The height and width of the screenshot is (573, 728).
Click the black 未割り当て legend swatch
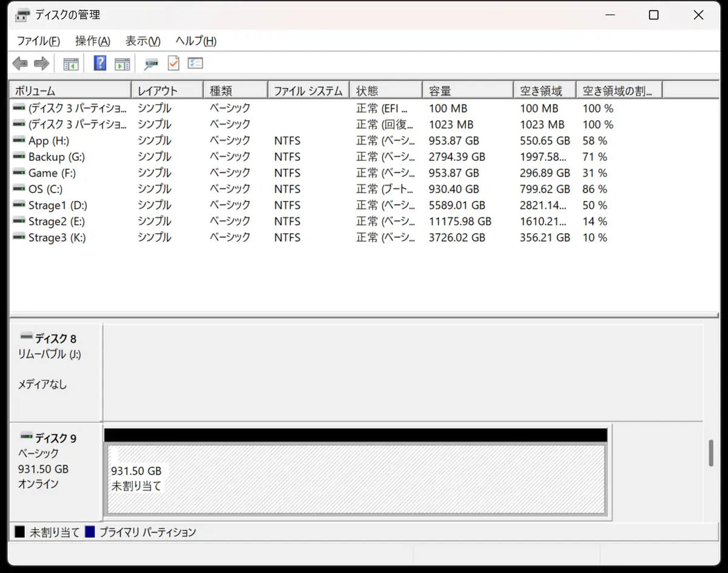pos(20,532)
